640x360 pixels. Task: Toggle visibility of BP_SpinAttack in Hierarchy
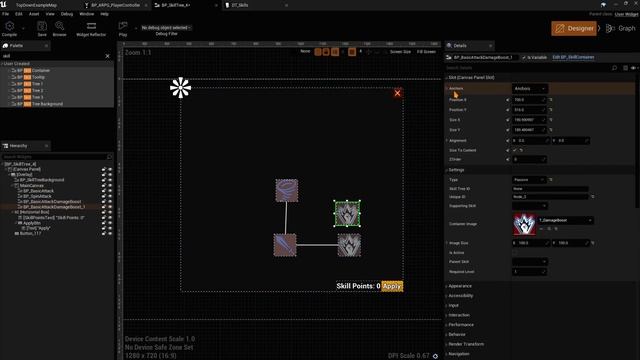click(x=110, y=196)
